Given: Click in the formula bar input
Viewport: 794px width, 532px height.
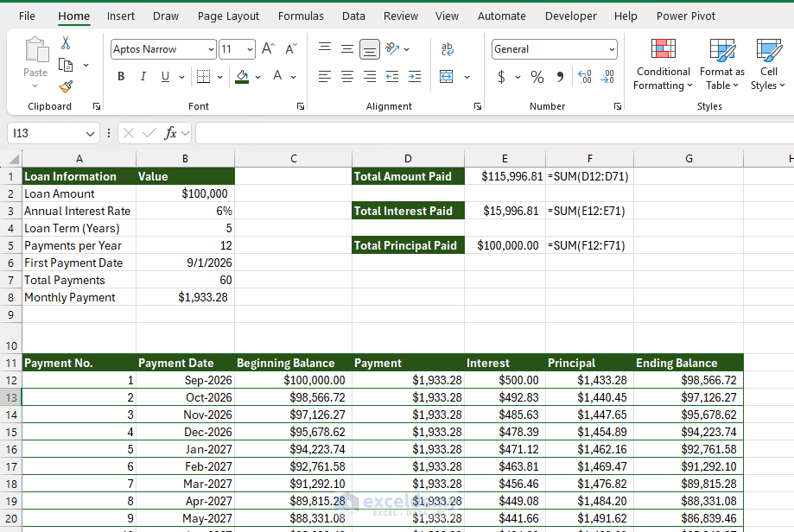Looking at the screenshot, I should point(494,133).
